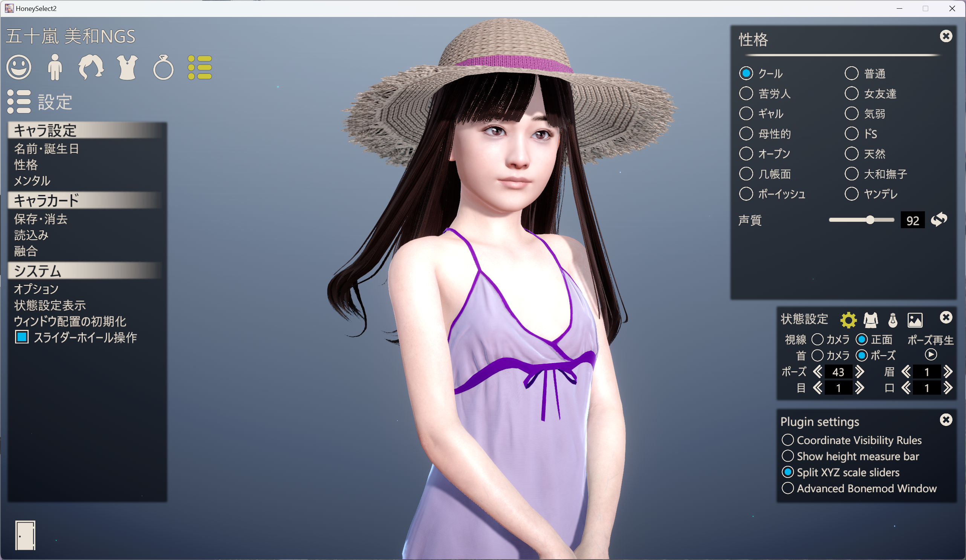Open the clothing shirt icon

(x=127, y=67)
